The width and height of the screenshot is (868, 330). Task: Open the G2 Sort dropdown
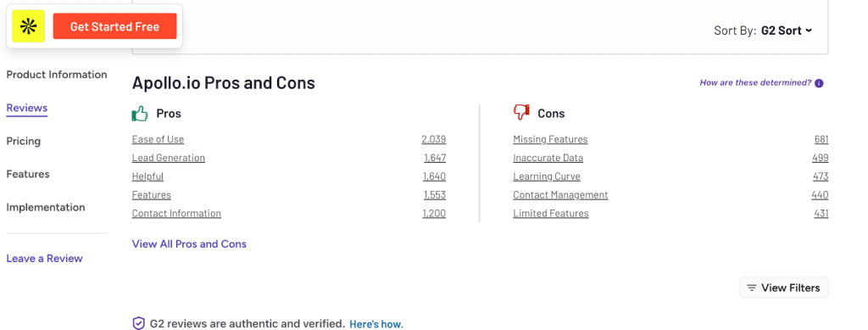click(x=787, y=31)
